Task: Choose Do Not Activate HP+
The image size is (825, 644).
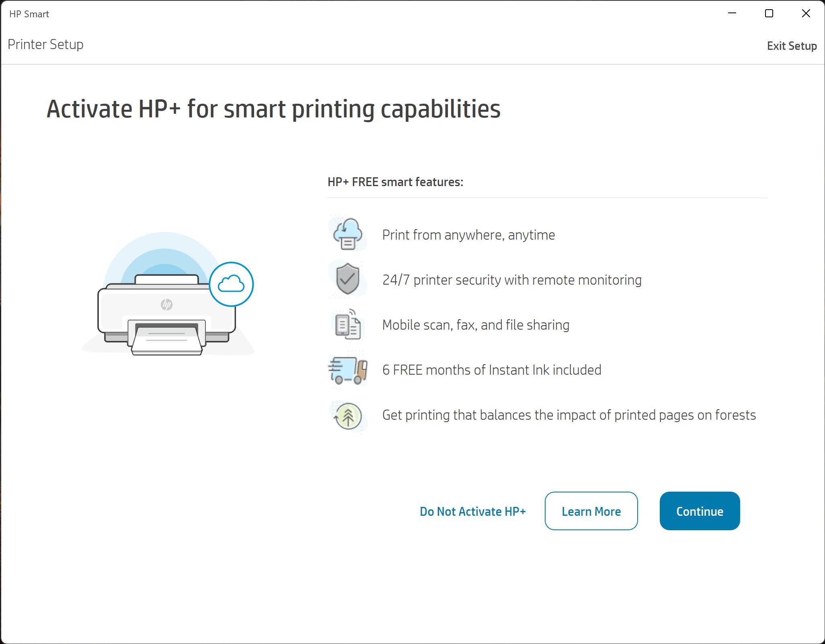Action: tap(472, 511)
